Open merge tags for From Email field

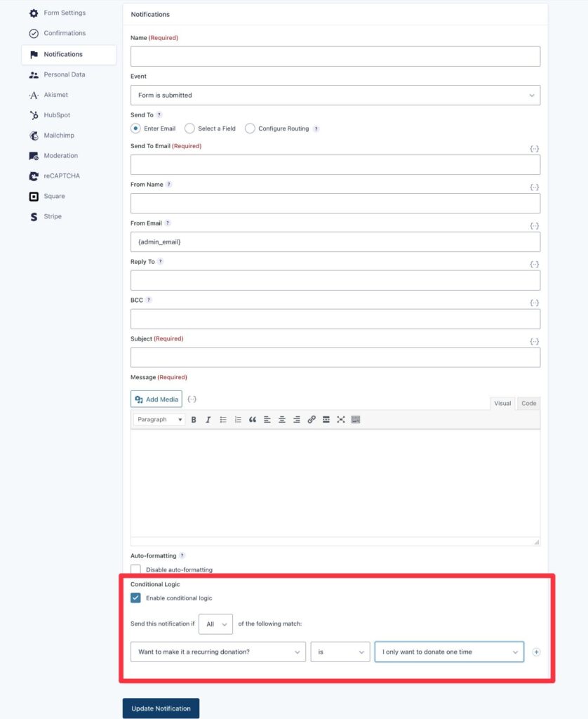(535, 225)
